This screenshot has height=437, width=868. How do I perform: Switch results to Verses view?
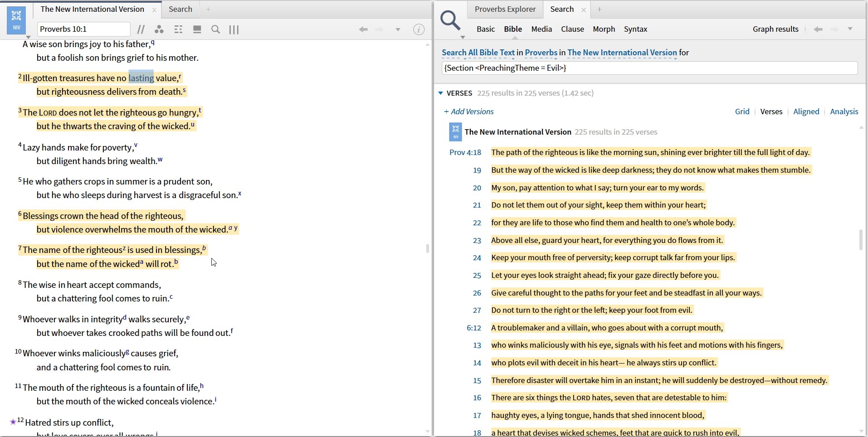click(771, 112)
